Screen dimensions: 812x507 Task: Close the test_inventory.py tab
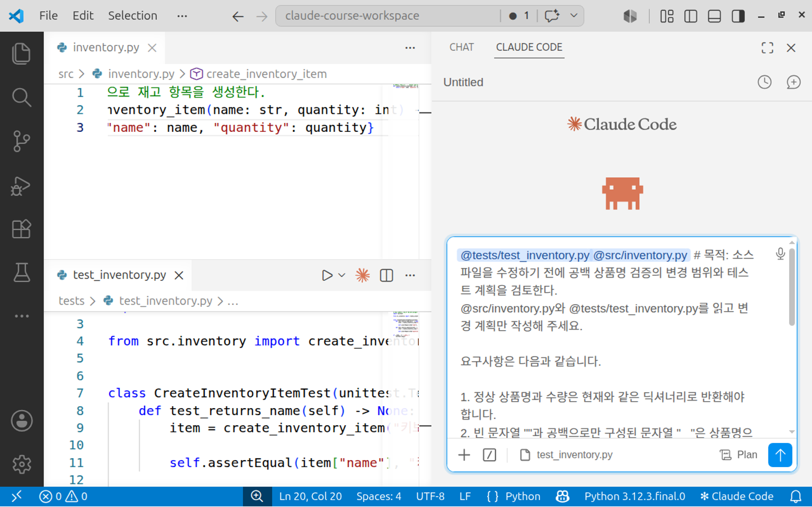click(179, 275)
